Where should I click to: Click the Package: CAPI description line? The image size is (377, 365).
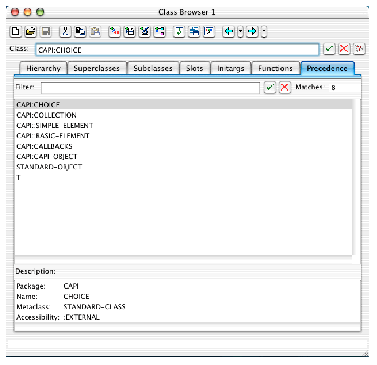[48, 286]
